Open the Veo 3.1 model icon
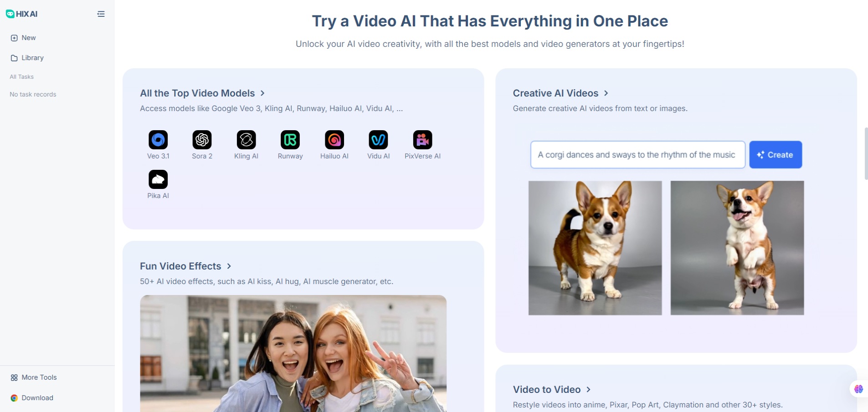 point(158,140)
